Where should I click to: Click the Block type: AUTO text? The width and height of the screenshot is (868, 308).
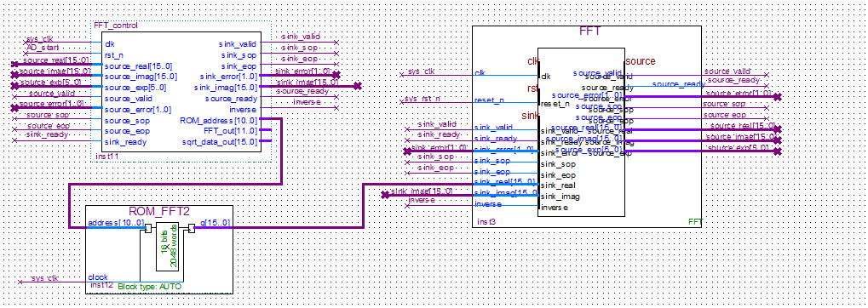point(148,287)
